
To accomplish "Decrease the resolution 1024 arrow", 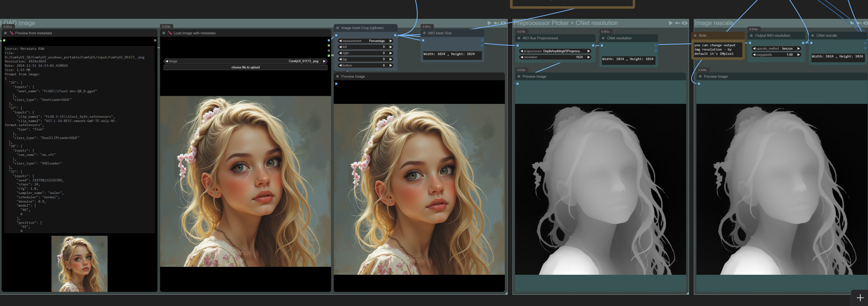I will (x=522, y=57).
